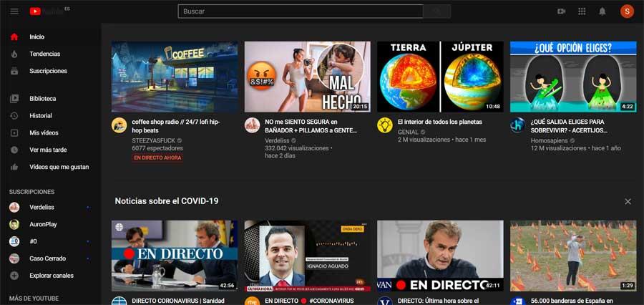Screen dimensions: 644x305
Task: Open Explorar canales link
Action: point(51,276)
